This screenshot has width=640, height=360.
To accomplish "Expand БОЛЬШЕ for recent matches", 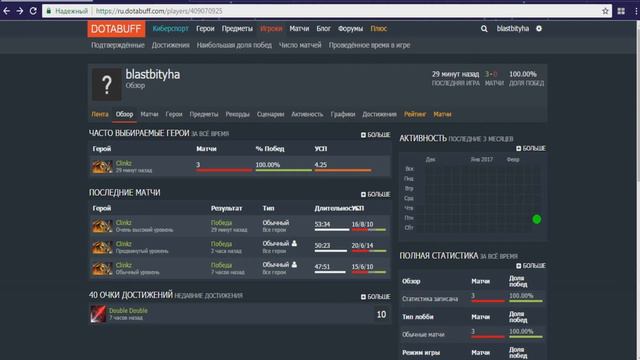I will point(376,194).
